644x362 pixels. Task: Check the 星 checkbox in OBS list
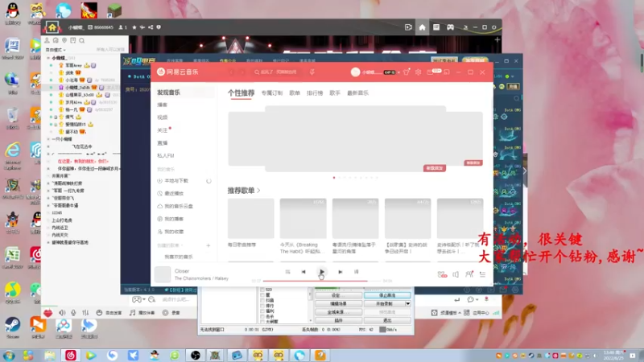pyautogui.click(x=262, y=295)
